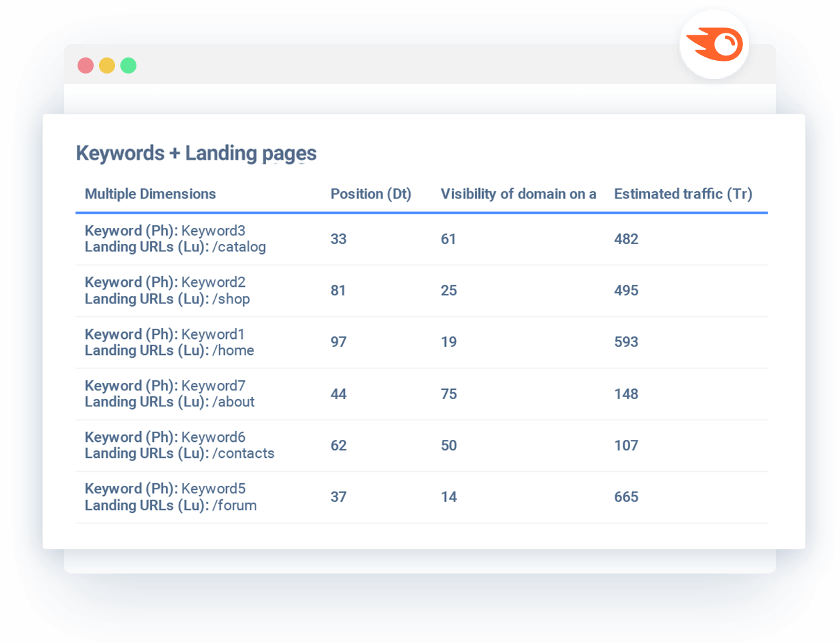Screen dimensions: 840x643
Task: Open the /catalog landing URL line
Action: pyautogui.click(x=175, y=247)
